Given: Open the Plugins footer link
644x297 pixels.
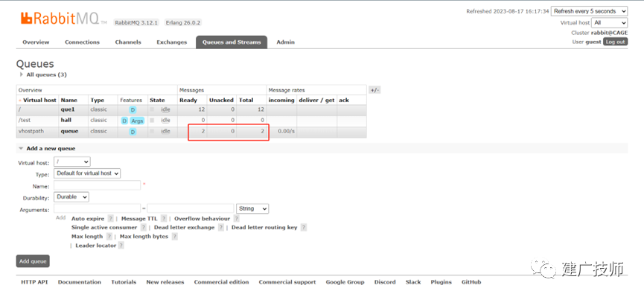Looking at the screenshot, I should pyautogui.click(x=441, y=282).
